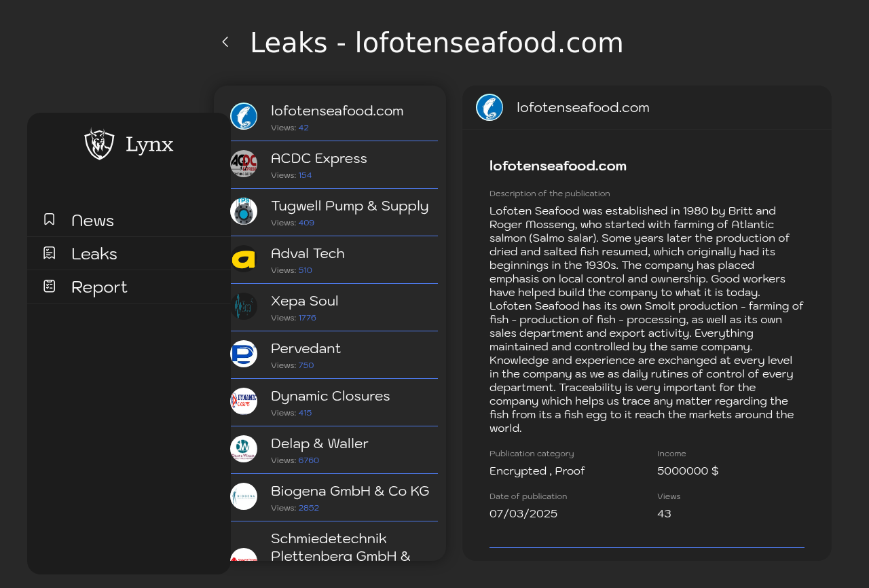Image resolution: width=869 pixels, height=588 pixels.
Task: Click the Tugwell Pump & Supply logo
Action: tap(244, 211)
